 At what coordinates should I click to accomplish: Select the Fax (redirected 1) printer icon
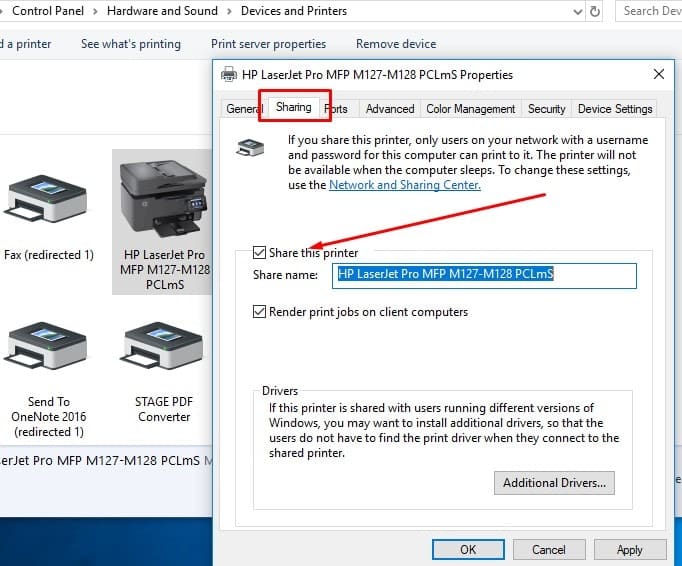coord(47,202)
